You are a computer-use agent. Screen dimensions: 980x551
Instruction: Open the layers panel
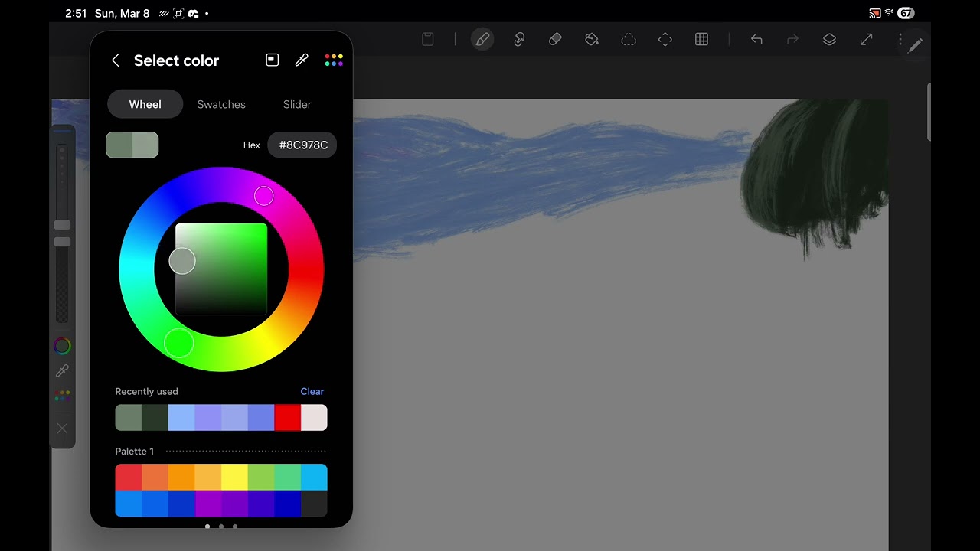(829, 39)
